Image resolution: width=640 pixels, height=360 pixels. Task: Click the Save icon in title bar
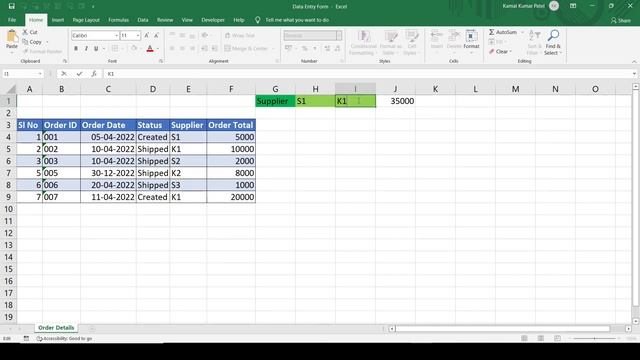11,6
